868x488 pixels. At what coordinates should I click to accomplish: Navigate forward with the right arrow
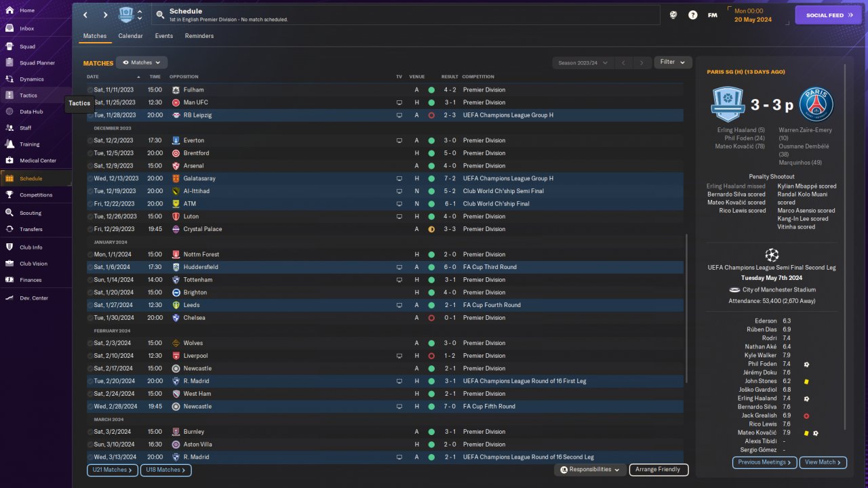click(105, 15)
